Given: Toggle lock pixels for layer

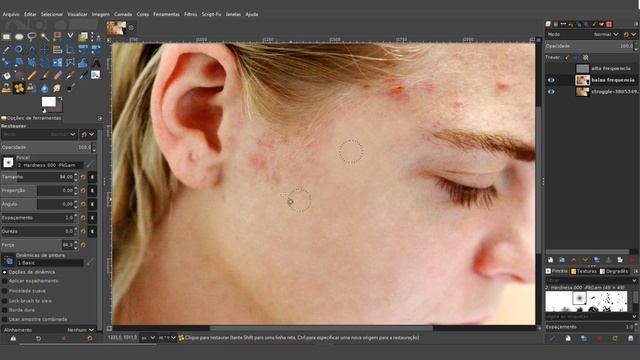Looking at the screenshot, I should pos(567,58).
